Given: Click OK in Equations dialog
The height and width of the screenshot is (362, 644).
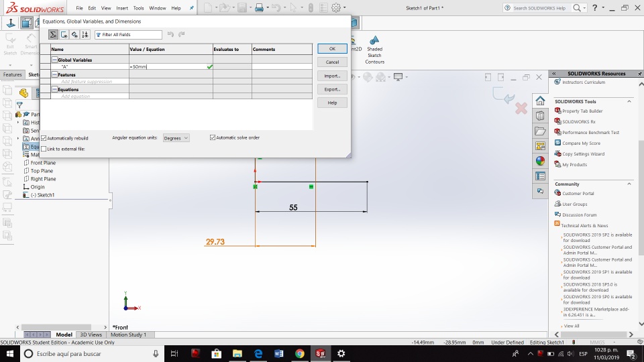Looking at the screenshot, I should (x=332, y=48).
